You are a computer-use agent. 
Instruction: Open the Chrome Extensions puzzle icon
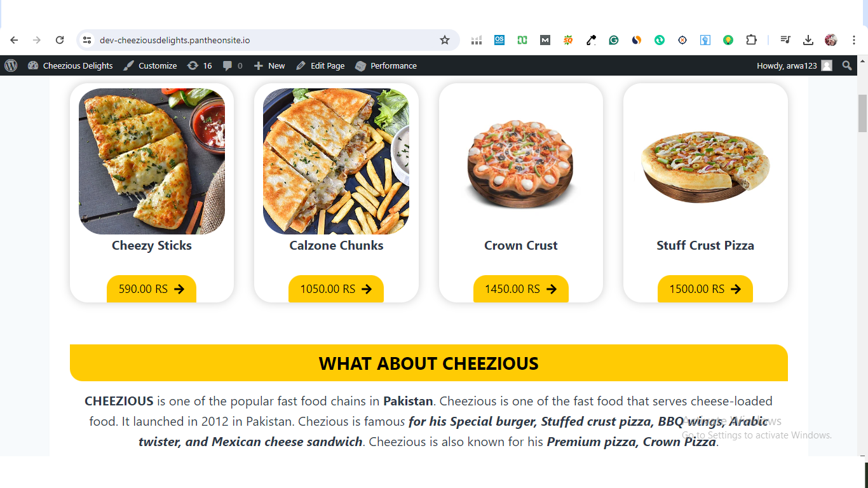[x=751, y=40]
